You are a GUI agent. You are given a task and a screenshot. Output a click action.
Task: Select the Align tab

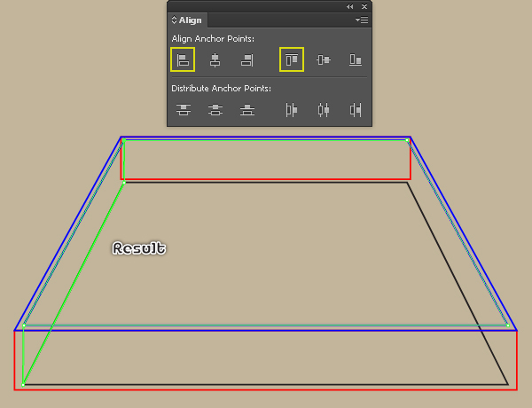click(x=188, y=20)
